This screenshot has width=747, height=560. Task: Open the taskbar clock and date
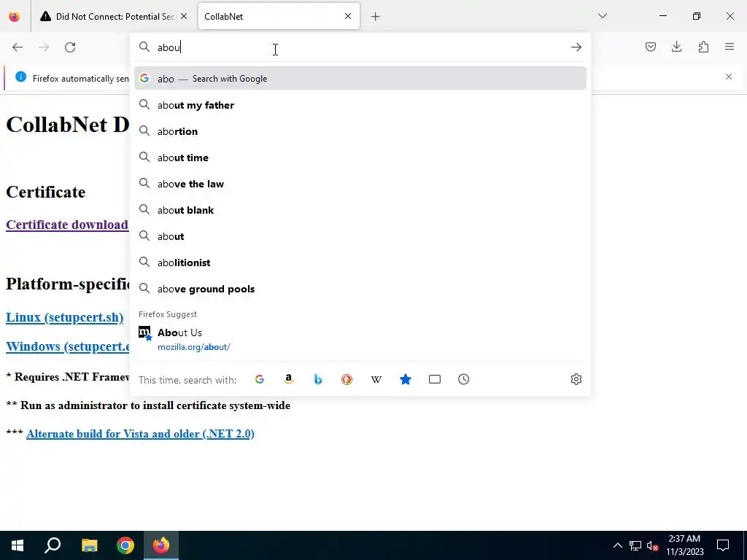[684, 545]
